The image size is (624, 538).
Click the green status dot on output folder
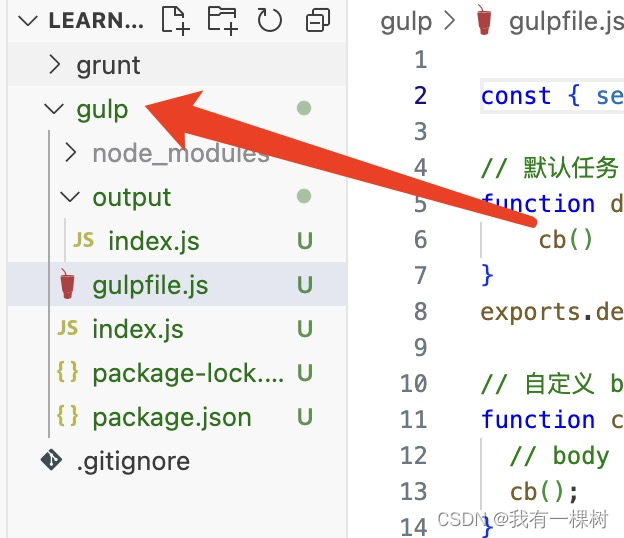click(x=304, y=196)
